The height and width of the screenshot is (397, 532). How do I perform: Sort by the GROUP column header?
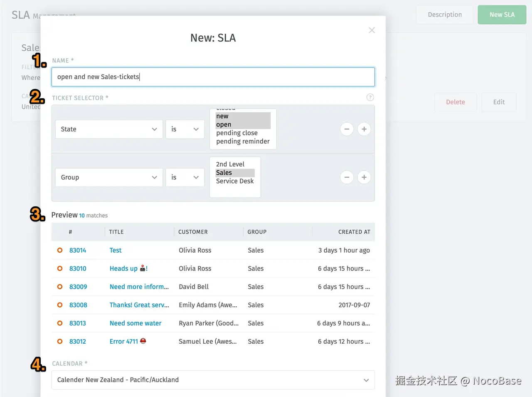(257, 232)
